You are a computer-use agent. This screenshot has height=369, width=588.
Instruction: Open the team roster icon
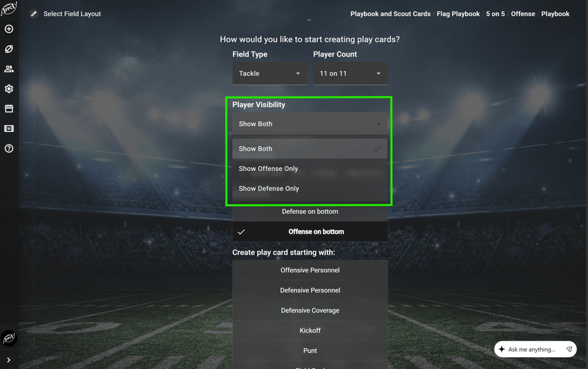click(x=9, y=68)
